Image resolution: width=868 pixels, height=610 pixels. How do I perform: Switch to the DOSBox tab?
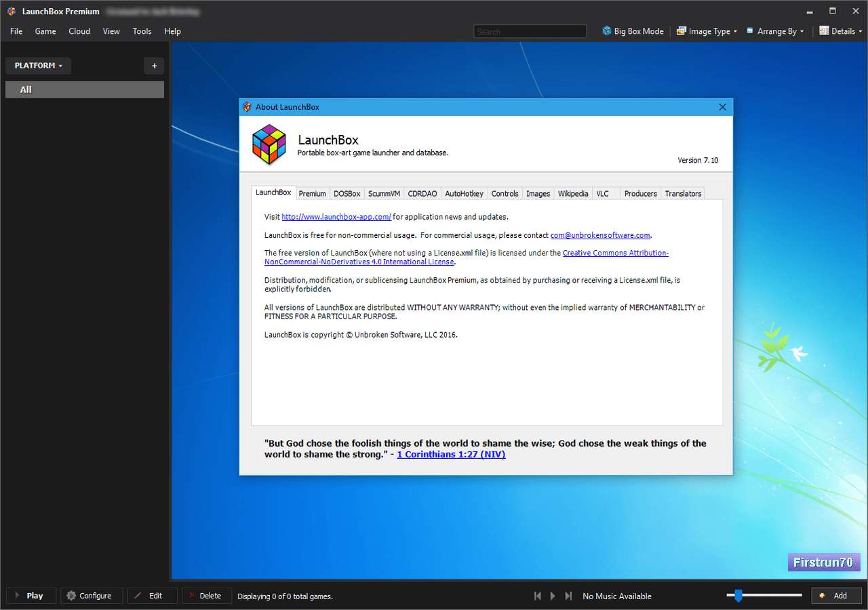pos(347,193)
